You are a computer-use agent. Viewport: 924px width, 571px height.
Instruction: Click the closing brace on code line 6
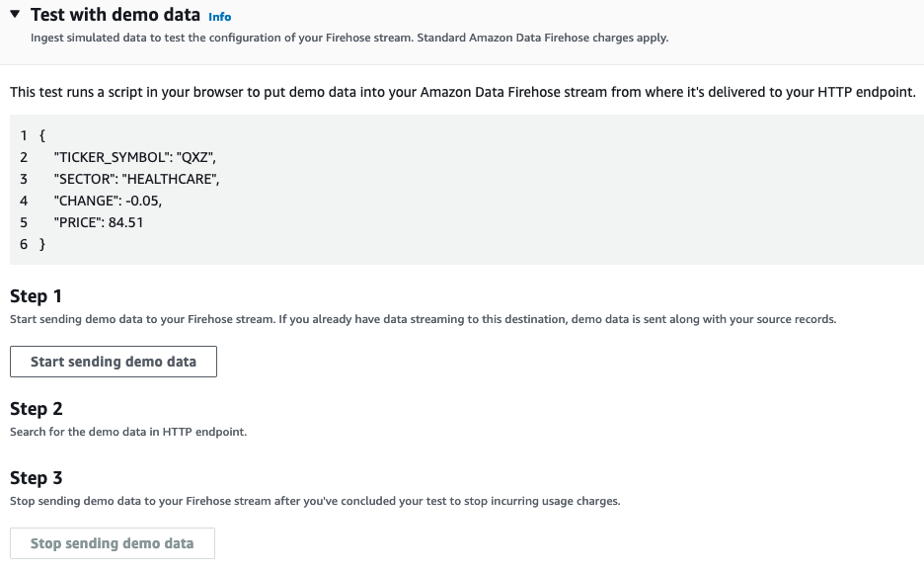coord(41,243)
